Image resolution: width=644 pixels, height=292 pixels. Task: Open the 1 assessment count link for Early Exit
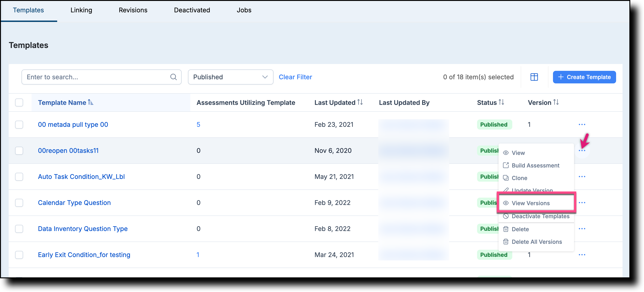[x=198, y=255]
